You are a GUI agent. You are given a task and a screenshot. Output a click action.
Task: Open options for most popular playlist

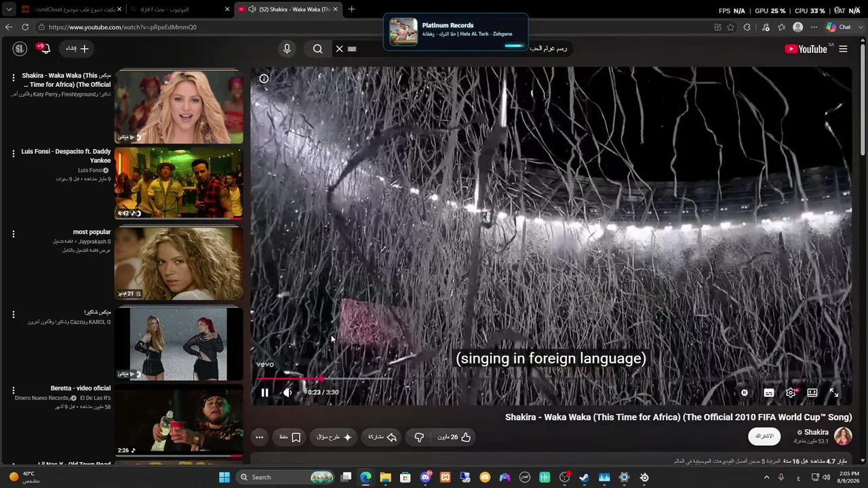(x=13, y=235)
